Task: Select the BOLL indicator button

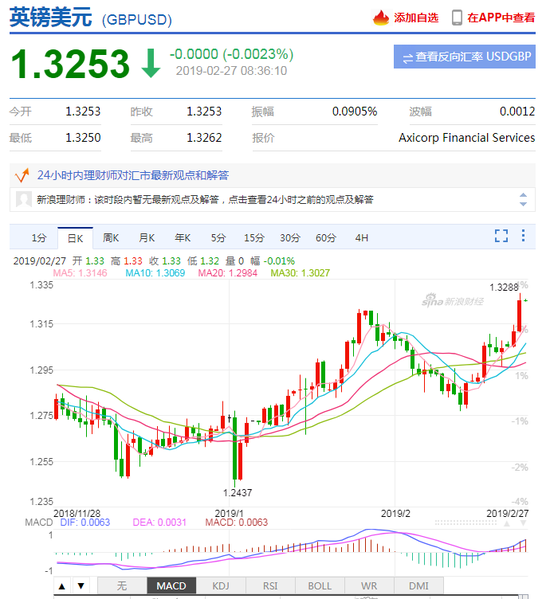Action: tap(320, 586)
